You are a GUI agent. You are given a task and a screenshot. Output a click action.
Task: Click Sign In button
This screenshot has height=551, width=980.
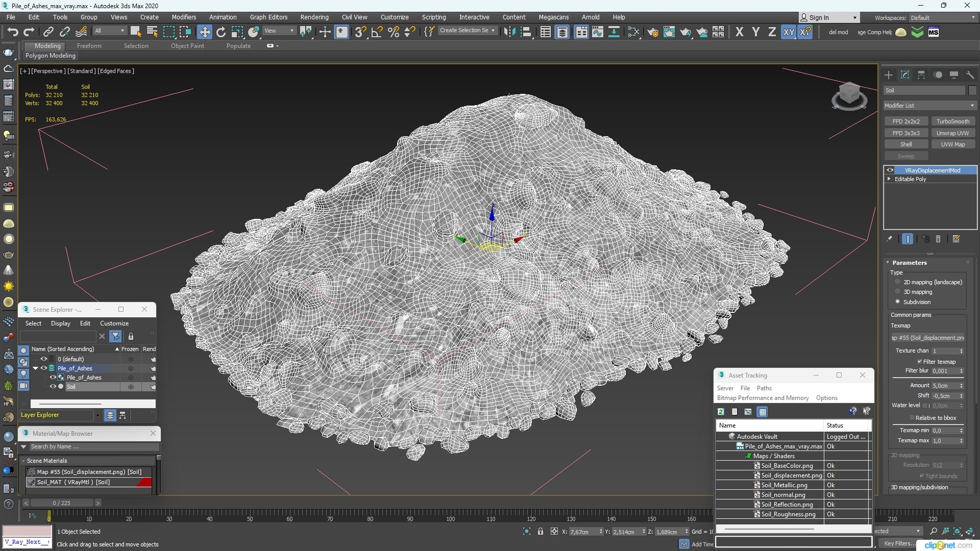pos(829,17)
